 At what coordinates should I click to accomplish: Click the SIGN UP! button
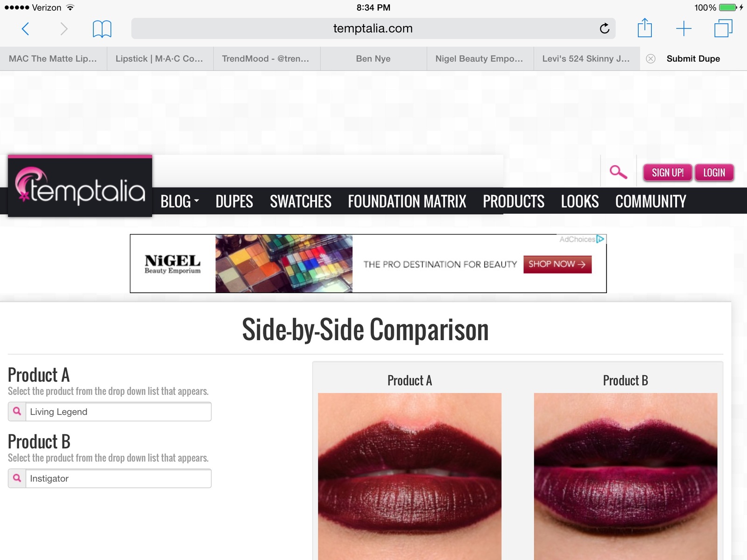tap(668, 173)
